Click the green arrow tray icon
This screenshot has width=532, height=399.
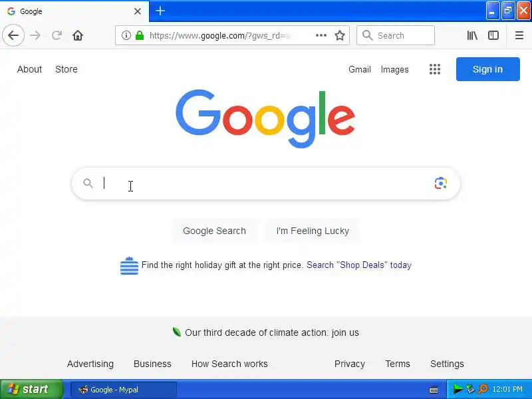click(458, 389)
